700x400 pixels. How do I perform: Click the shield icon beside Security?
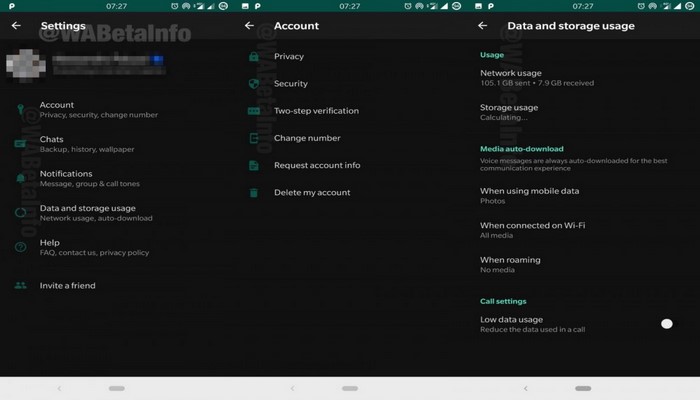(x=254, y=84)
